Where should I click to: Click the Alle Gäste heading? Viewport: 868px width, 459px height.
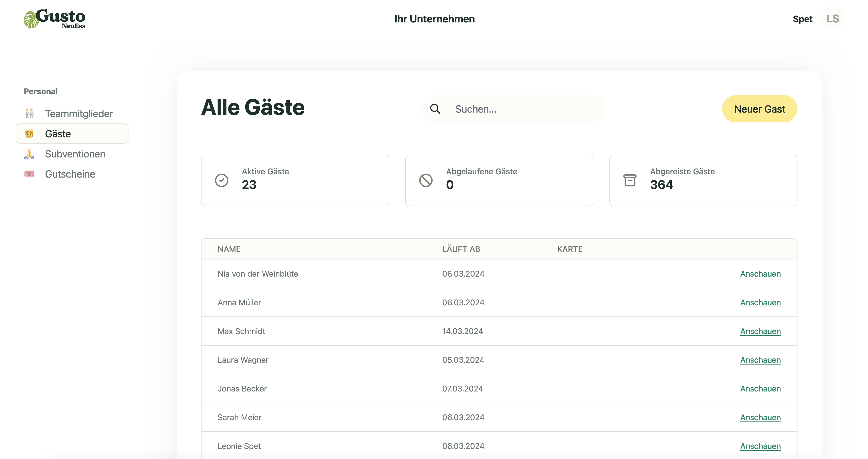coord(253,107)
